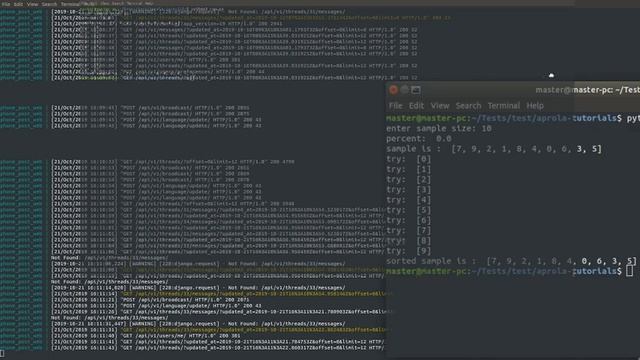The image size is (640, 360).
Task: Click the 'percent: 0.0' output line
Action: [419, 139]
